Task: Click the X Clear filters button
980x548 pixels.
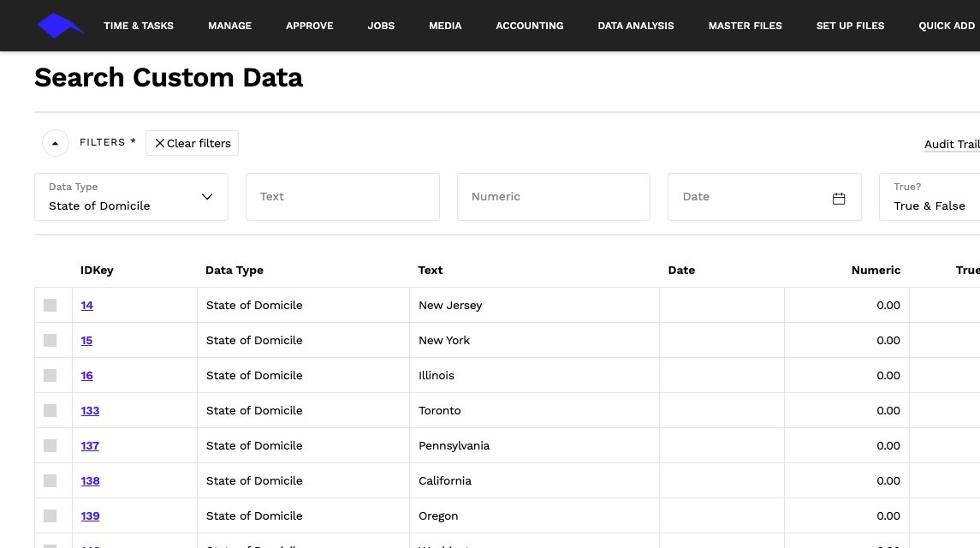Action: pyautogui.click(x=192, y=143)
